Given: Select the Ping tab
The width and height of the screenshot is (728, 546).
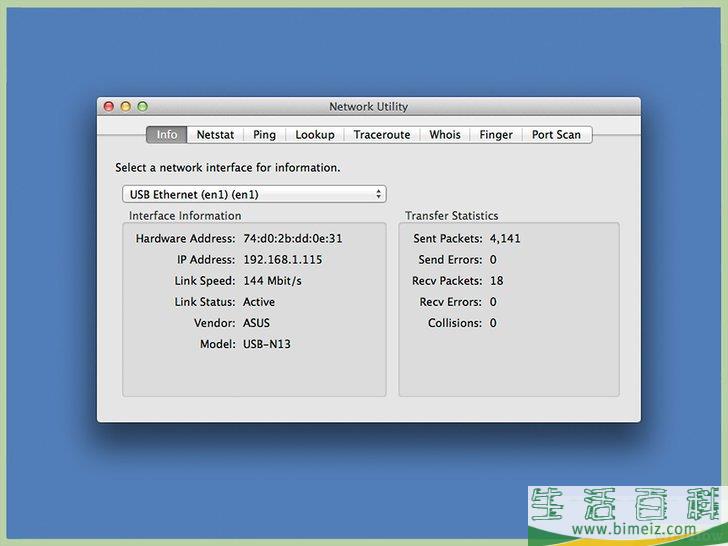Looking at the screenshot, I should click(264, 135).
